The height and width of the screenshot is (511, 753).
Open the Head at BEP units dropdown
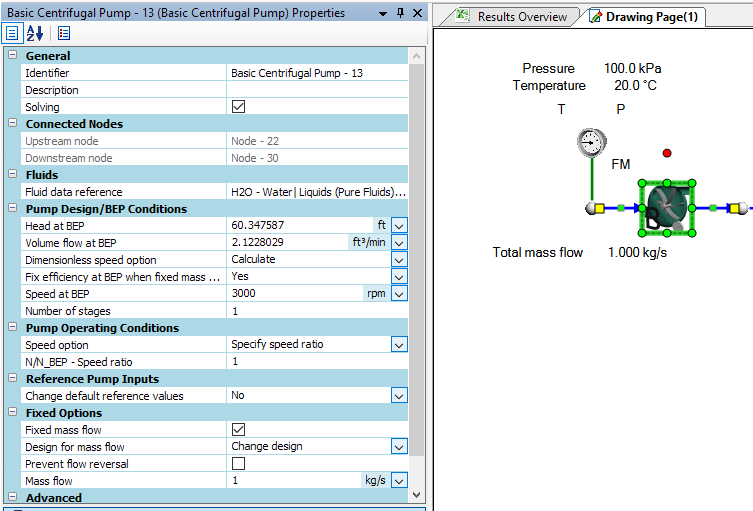pyautogui.click(x=399, y=226)
